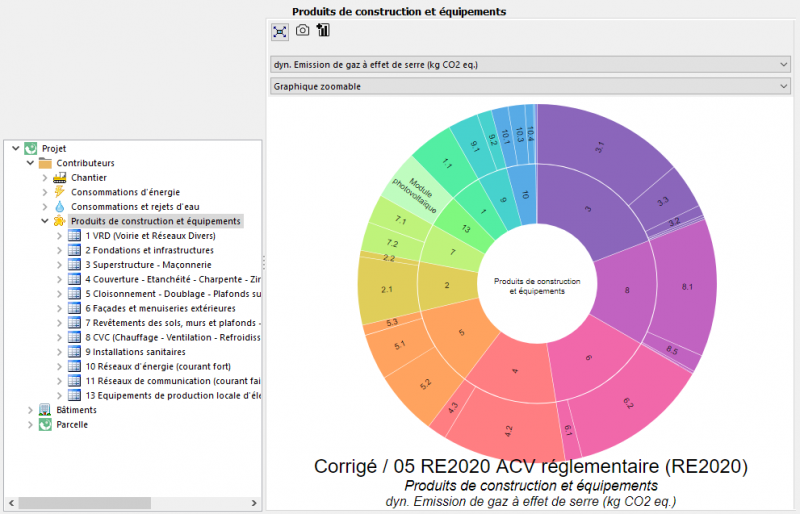The height and width of the screenshot is (514, 800).
Task: Expand the Parcelle node
Action: (30, 424)
